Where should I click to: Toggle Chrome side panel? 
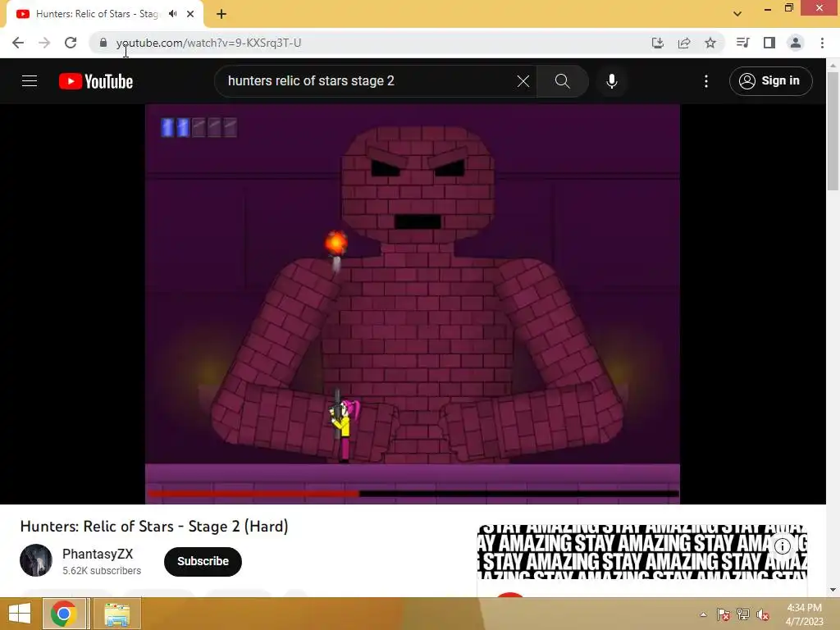point(769,43)
